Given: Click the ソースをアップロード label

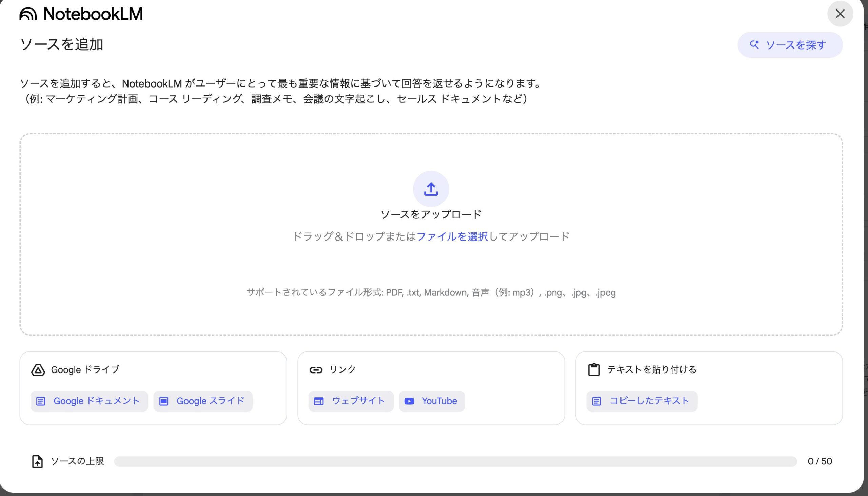Looking at the screenshot, I should [431, 214].
